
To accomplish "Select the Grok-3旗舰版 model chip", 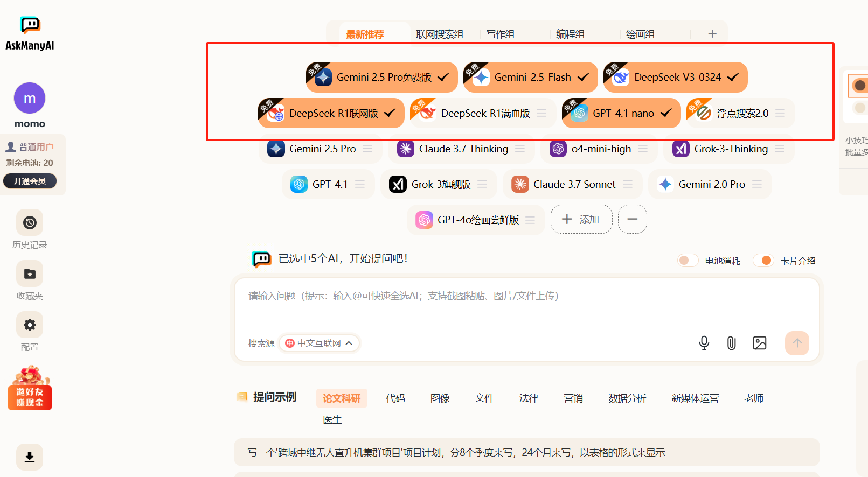I will (439, 184).
